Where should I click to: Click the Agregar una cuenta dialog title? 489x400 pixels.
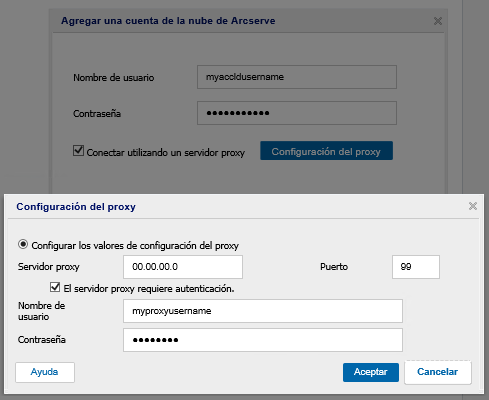168,21
